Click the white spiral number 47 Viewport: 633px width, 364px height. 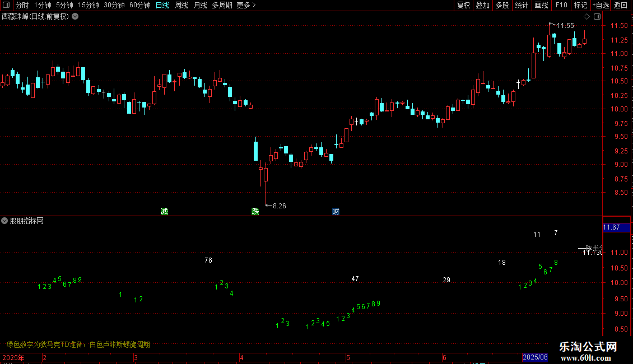(x=355, y=279)
